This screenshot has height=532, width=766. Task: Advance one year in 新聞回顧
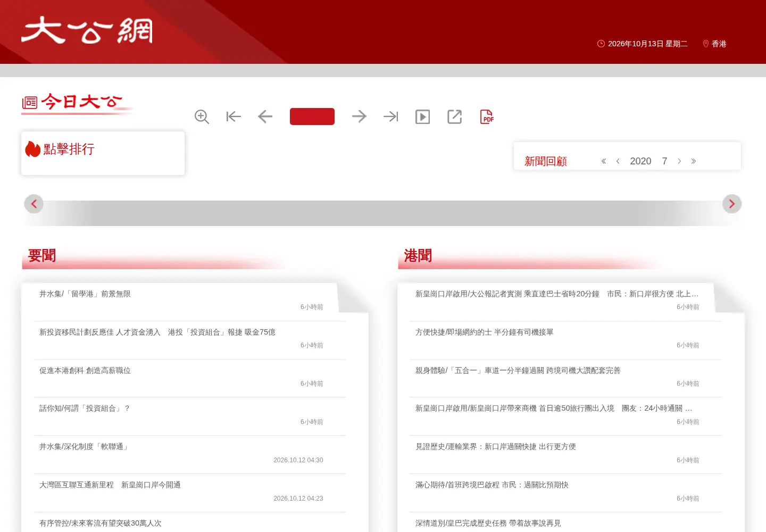click(x=694, y=161)
